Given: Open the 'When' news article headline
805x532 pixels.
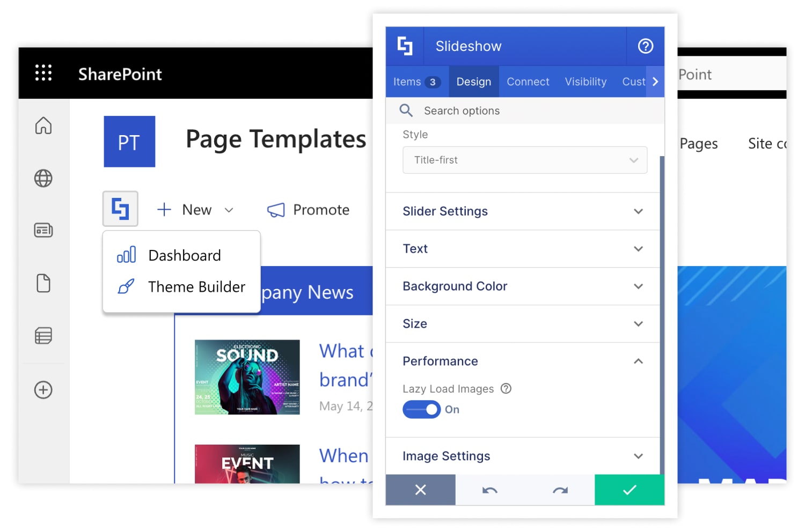Looking at the screenshot, I should pos(344,456).
